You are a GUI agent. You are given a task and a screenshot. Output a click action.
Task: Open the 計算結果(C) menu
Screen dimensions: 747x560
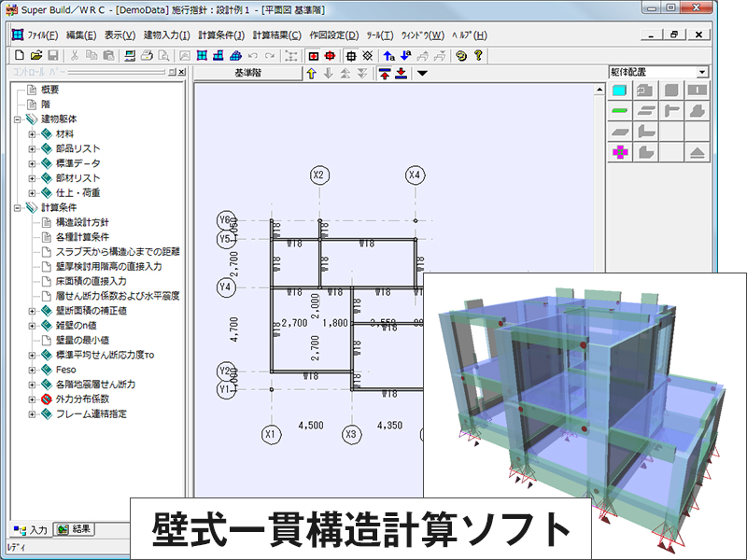click(x=276, y=35)
